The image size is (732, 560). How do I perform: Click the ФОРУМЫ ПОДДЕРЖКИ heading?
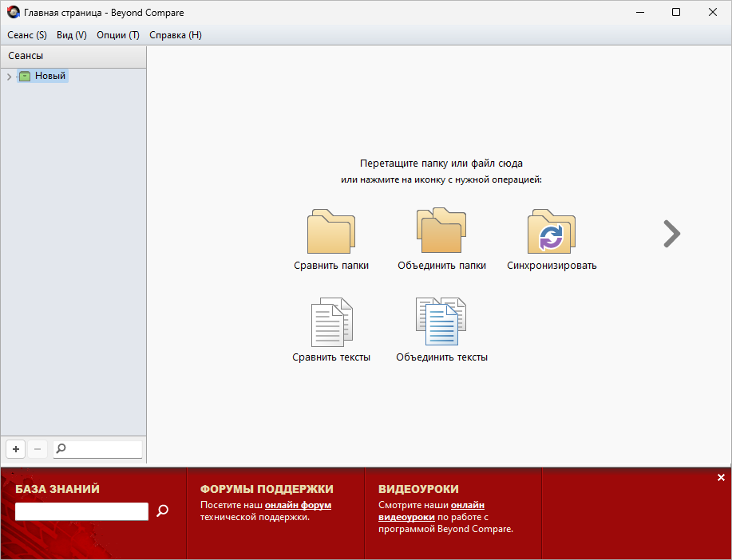[267, 489]
